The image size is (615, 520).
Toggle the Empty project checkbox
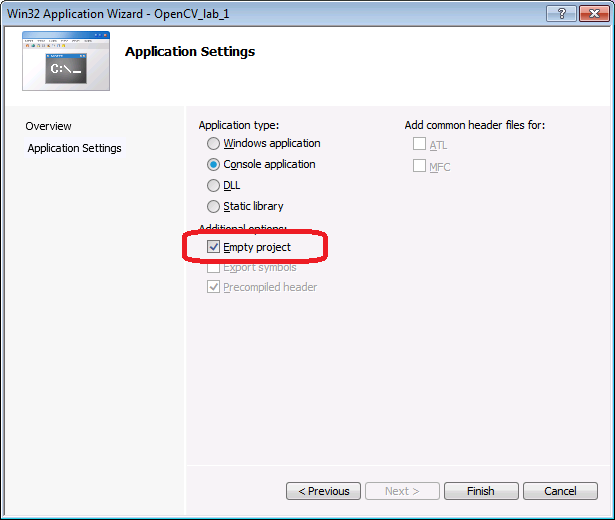213,247
